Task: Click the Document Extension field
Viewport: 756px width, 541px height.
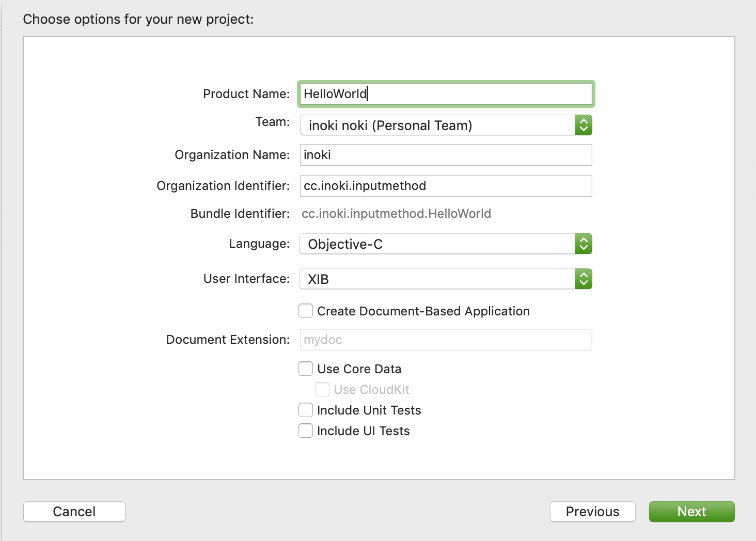Action: click(446, 340)
